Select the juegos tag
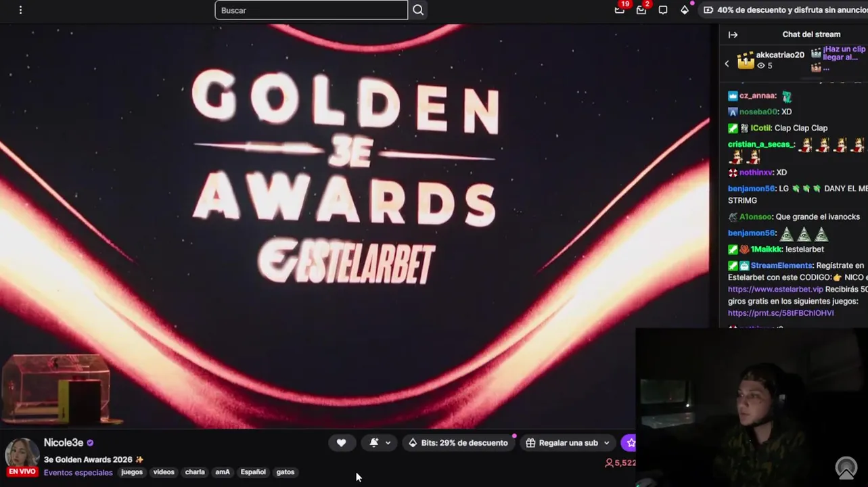Screen dimensions: 868x487 pyautogui.click(x=132, y=472)
